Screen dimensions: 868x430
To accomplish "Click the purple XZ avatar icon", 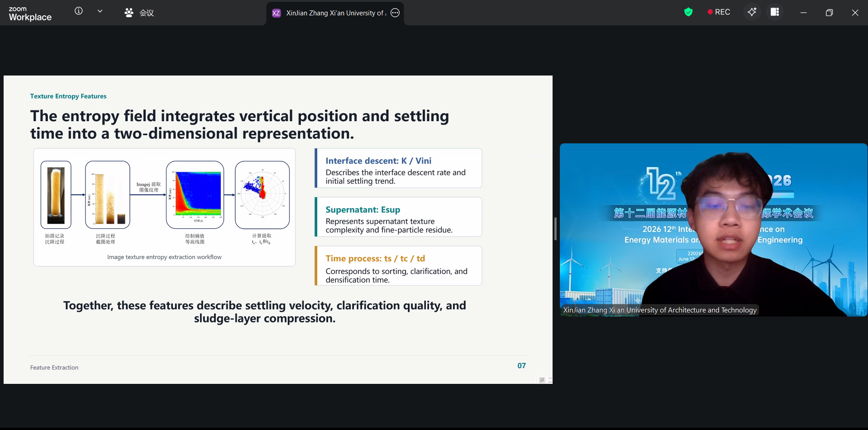I will pyautogui.click(x=276, y=13).
